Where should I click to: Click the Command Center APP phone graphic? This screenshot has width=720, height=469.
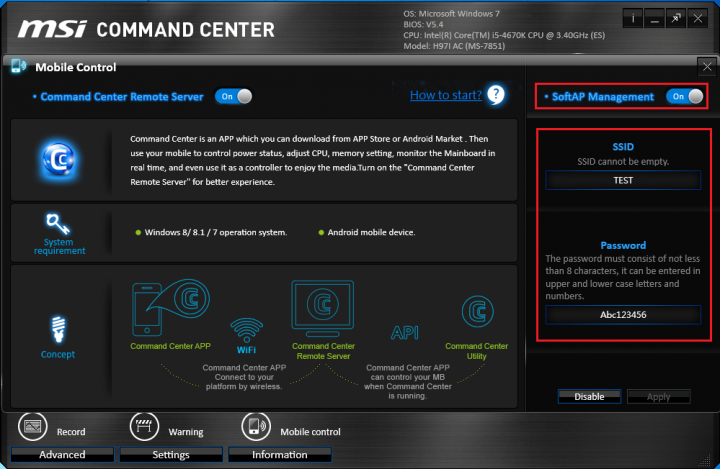[x=170, y=307]
